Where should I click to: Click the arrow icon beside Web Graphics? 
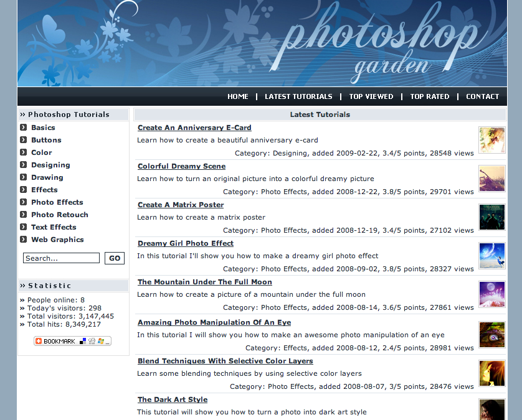[x=23, y=240]
